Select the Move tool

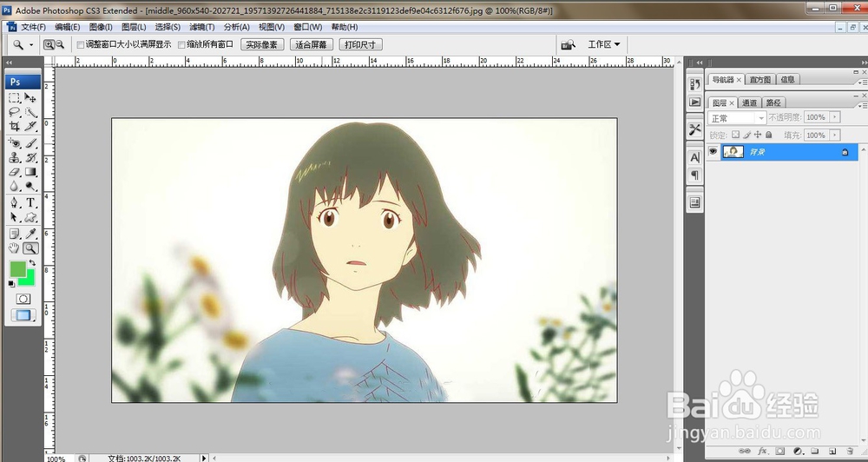click(x=30, y=98)
